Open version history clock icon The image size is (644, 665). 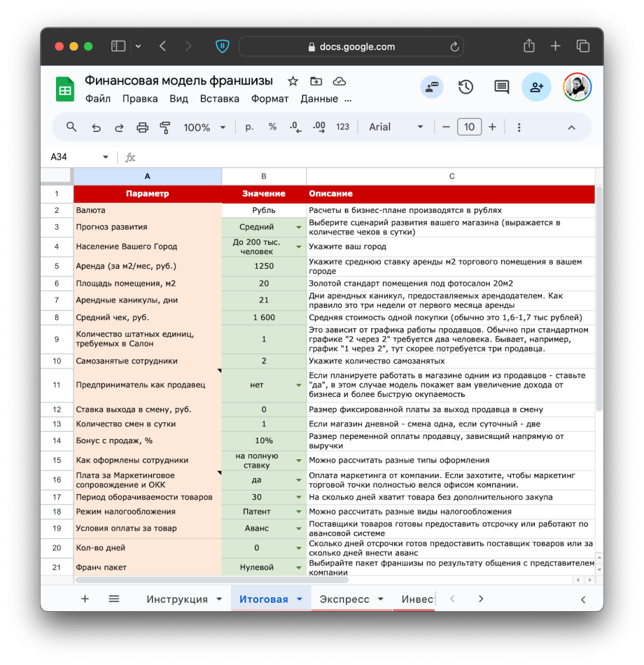click(465, 87)
